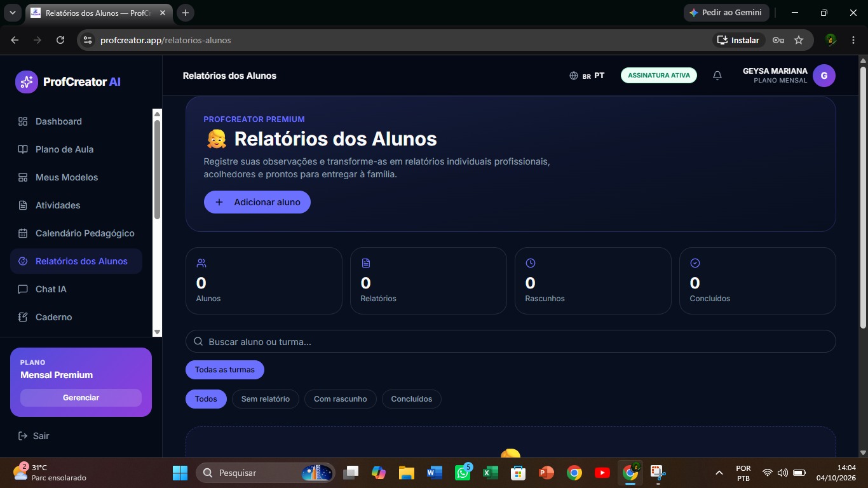868x488 pixels.
Task: Open the password manager key icon
Action: pos(778,40)
